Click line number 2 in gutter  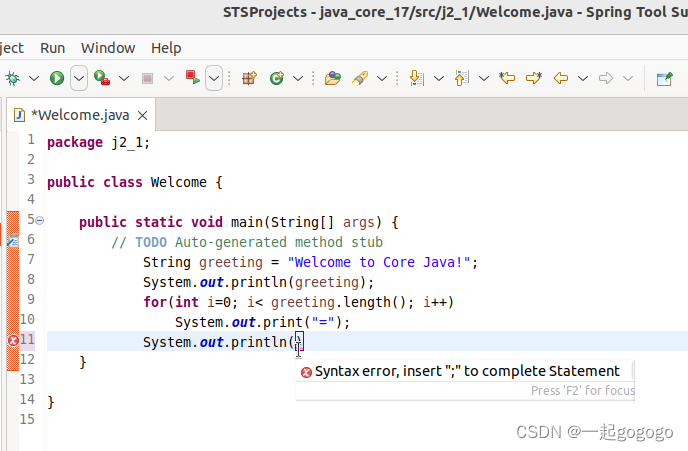pyautogui.click(x=31, y=159)
